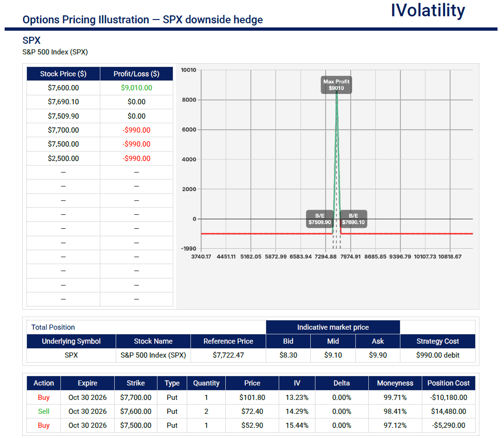Click the $2,500.00 stock price cell
The height and width of the screenshot is (438, 504).
(63, 159)
